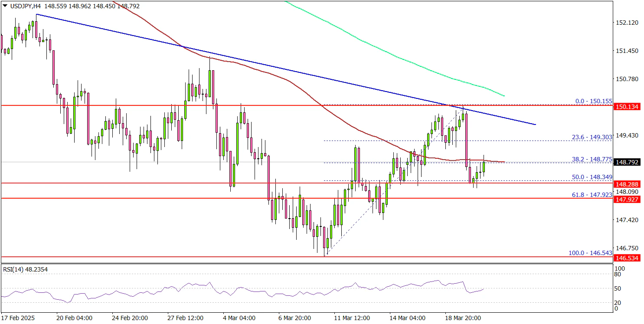Select the green moving average line end

(504, 95)
